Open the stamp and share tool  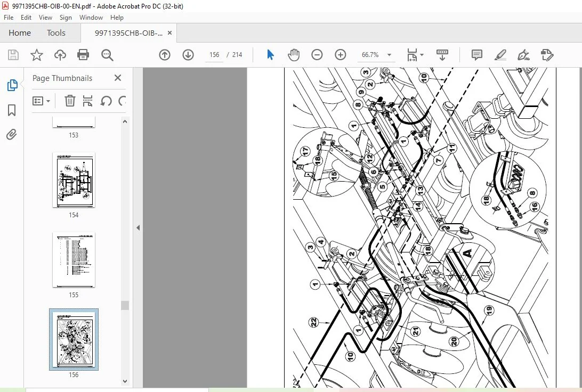click(x=547, y=55)
